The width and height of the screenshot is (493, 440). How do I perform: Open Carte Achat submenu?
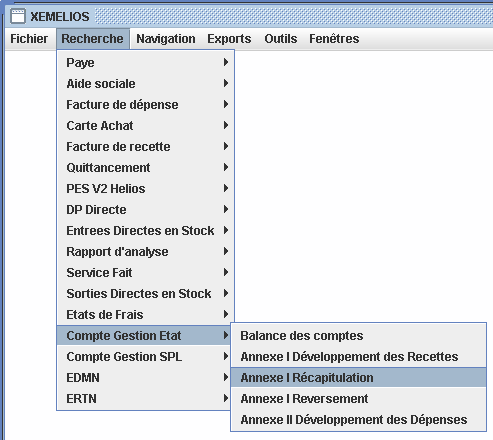(x=146, y=126)
